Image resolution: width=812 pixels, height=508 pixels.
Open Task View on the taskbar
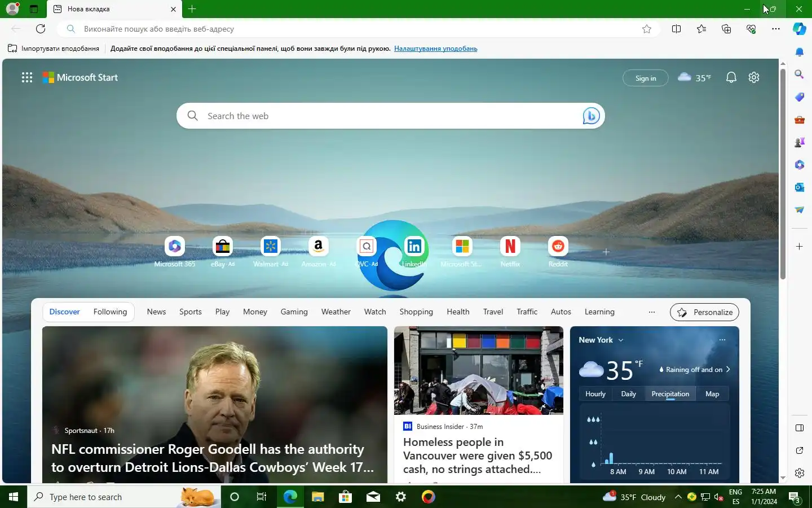pyautogui.click(x=262, y=497)
